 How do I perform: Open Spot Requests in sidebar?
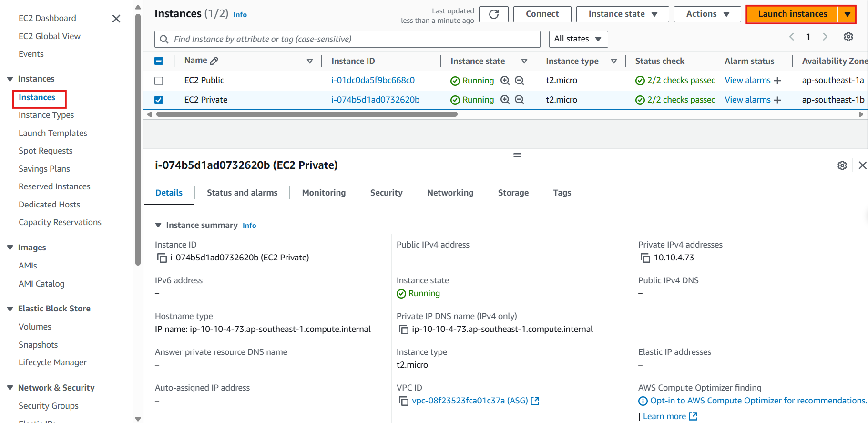click(45, 151)
